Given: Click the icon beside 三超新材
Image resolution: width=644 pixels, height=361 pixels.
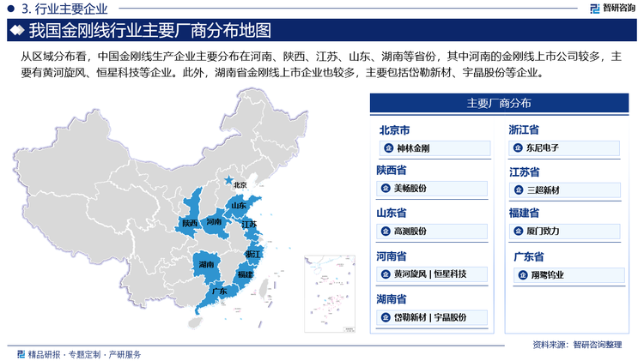Looking at the screenshot, I should pyautogui.click(x=519, y=190).
